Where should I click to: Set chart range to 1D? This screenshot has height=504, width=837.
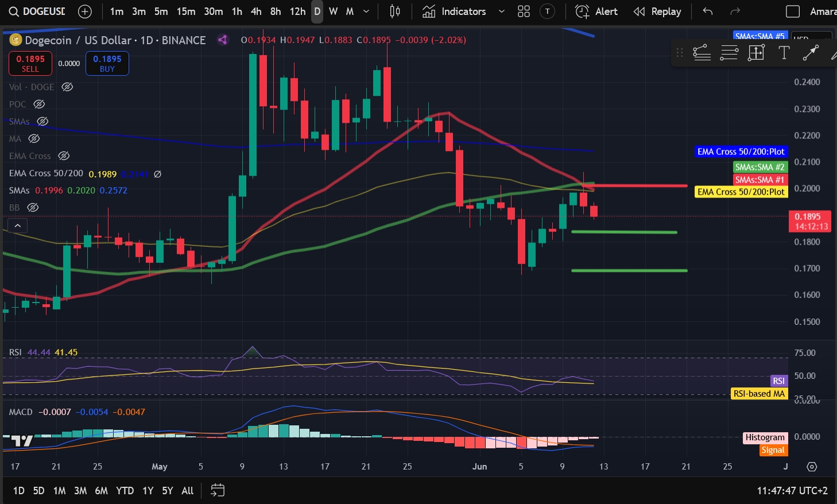pos(18,491)
